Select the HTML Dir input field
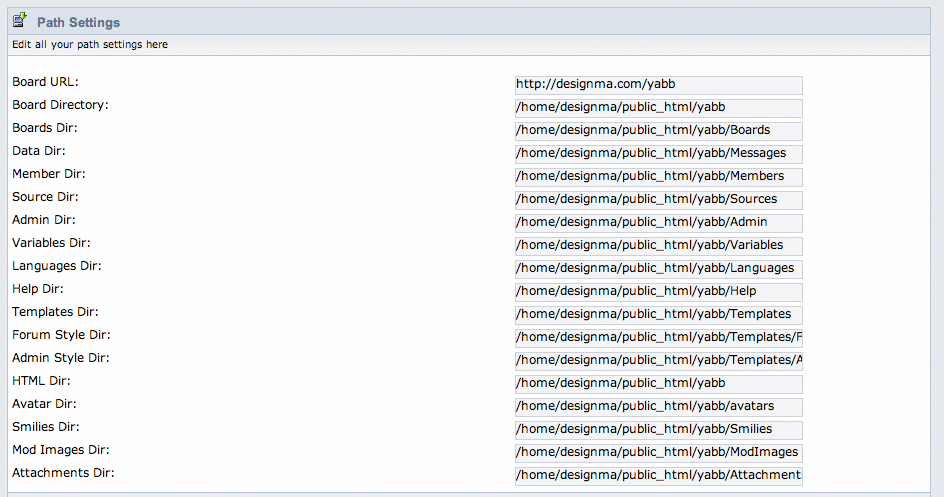This screenshot has width=944, height=497. coord(658,384)
